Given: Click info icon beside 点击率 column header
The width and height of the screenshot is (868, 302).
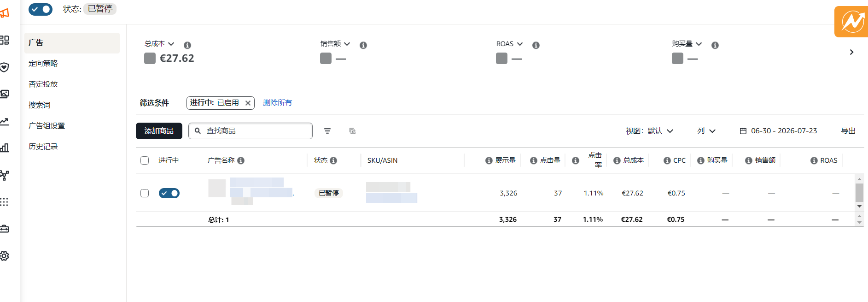Looking at the screenshot, I should coord(576,160).
